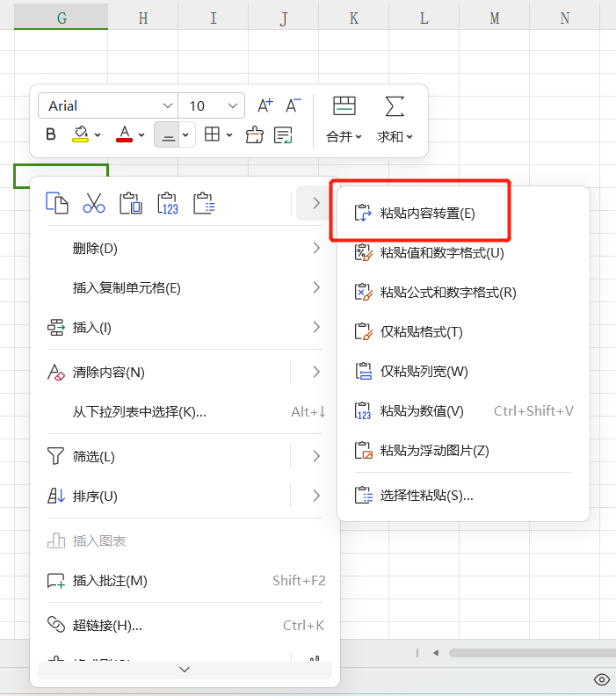
Task: Click the Copy icon in context menu
Action: [57, 203]
